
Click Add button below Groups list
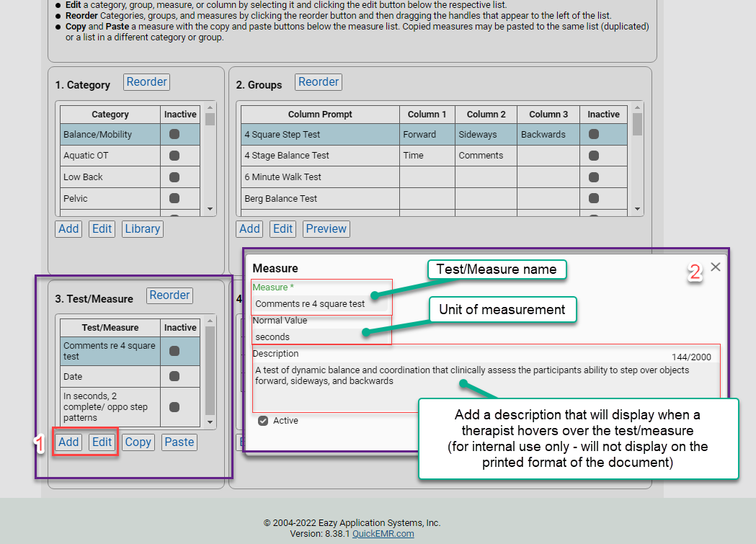[249, 229]
